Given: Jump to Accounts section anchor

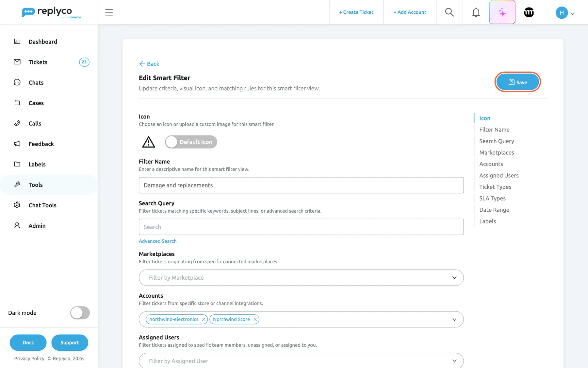Looking at the screenshot, I should (x=491, y=164).
